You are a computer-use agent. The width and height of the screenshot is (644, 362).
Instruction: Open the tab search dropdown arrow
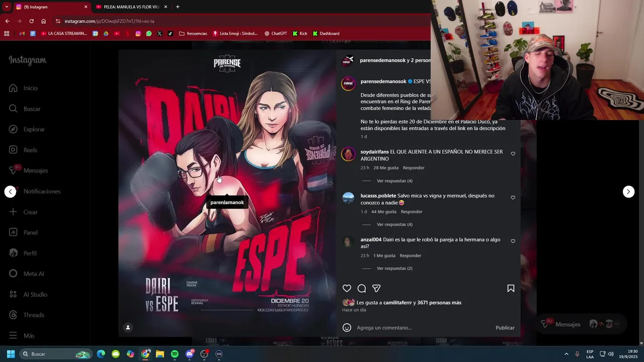pyautogui.click(x=7, y=7)
